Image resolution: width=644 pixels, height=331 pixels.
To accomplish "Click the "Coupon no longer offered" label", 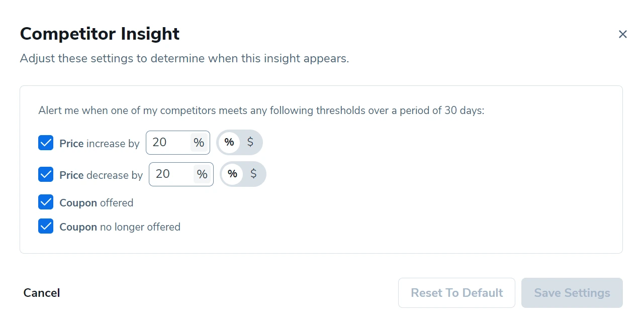I will tap(120, 227).
